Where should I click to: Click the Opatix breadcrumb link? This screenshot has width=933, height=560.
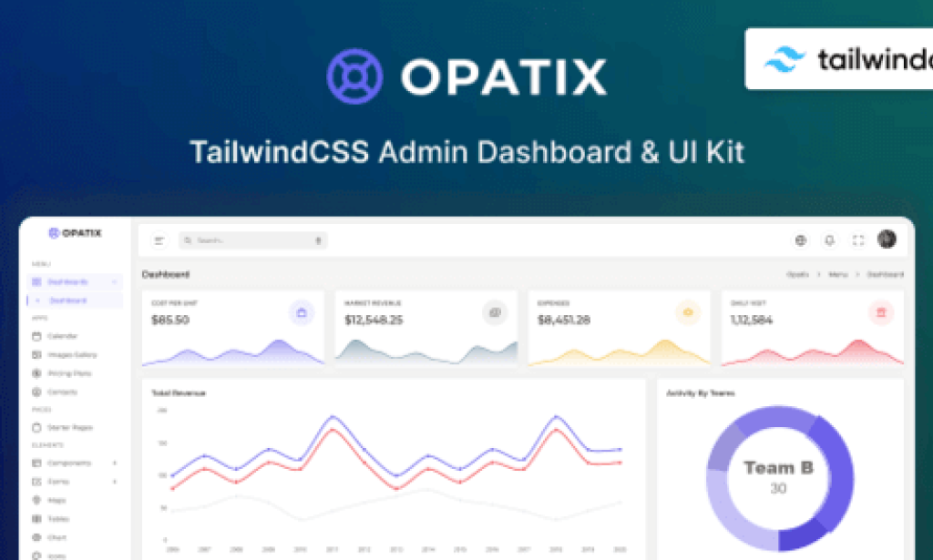point(798,275)
